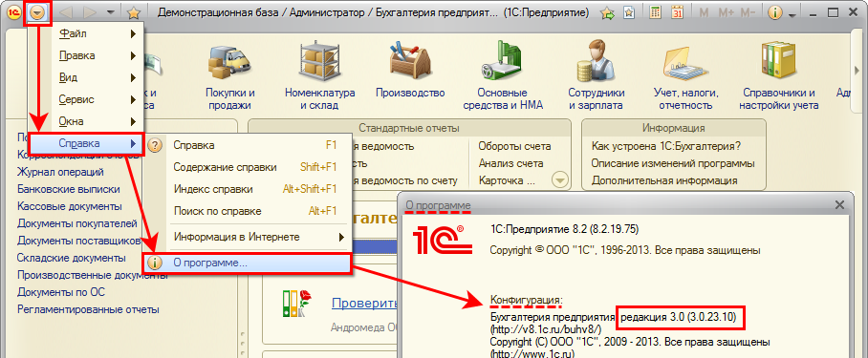Screen dimensions: 868x358
Task: Click the Информация panel header
Action: pos(674,128)
